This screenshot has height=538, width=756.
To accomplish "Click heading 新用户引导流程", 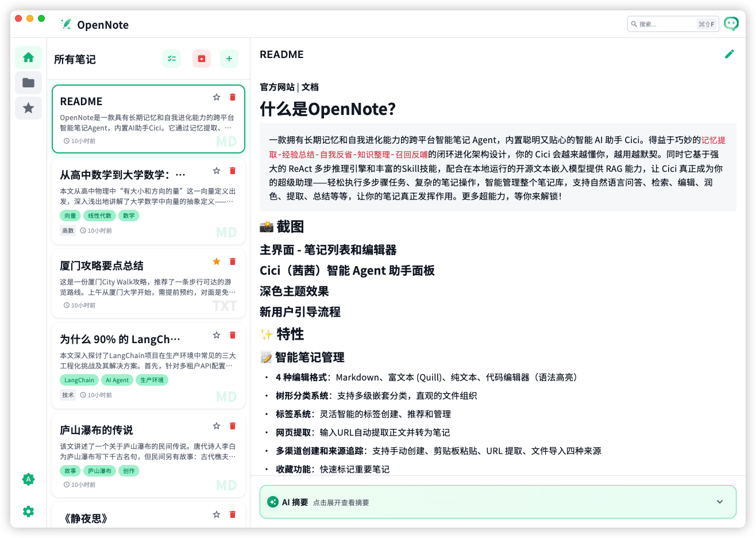I will coord(300,312).
